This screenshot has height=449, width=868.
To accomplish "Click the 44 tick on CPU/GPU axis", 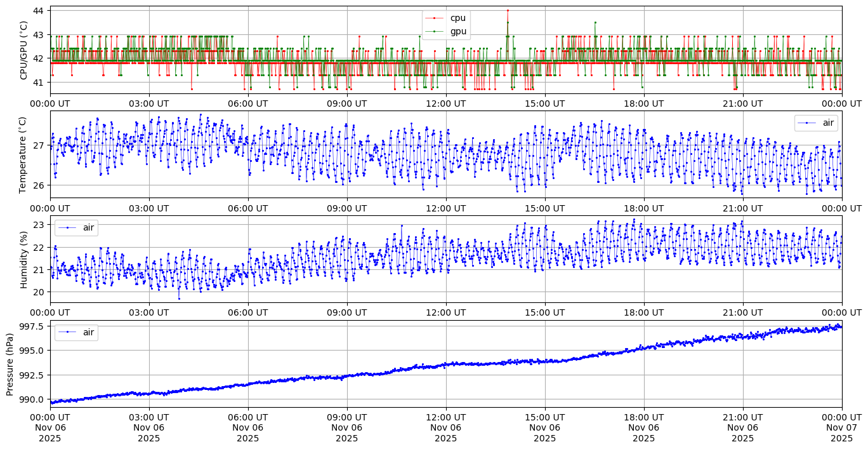I will coord(38,11).
